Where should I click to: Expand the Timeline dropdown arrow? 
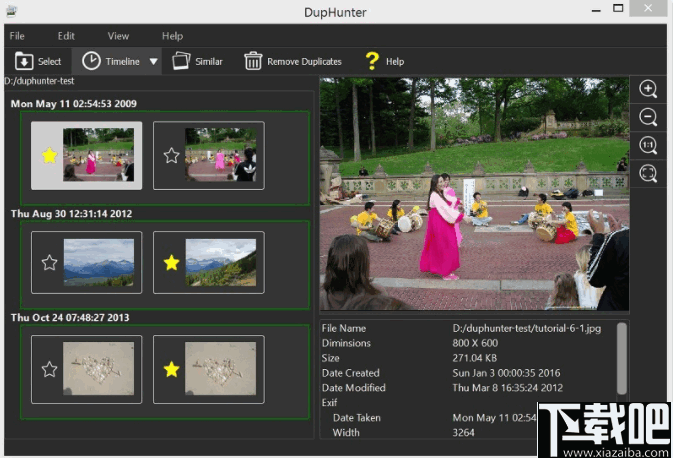153,61
